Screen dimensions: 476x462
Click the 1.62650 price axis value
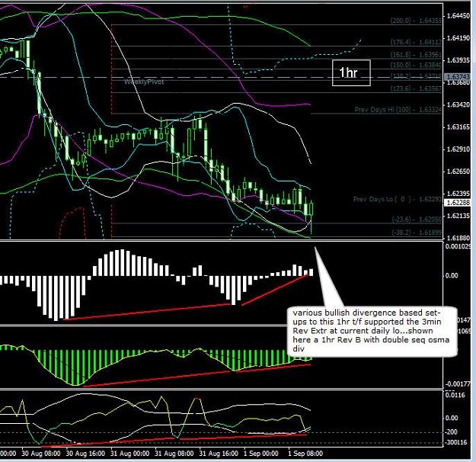coord(458,172)
